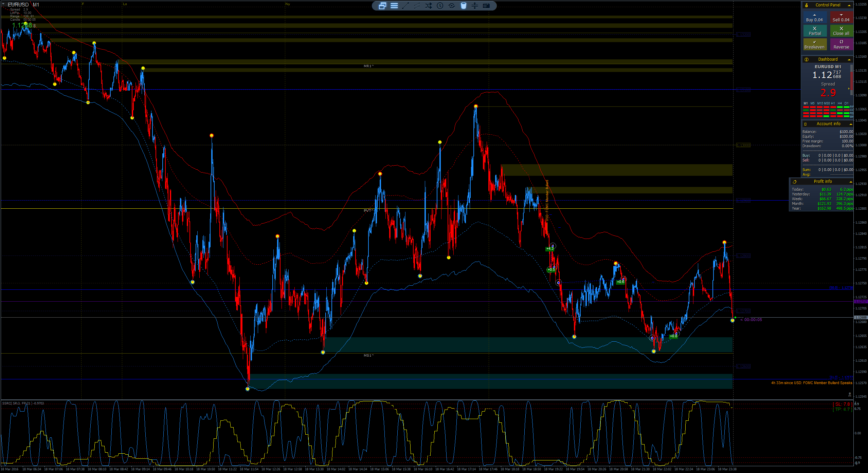Click the Close all button
Screen dimensions: 868x473
841,31
